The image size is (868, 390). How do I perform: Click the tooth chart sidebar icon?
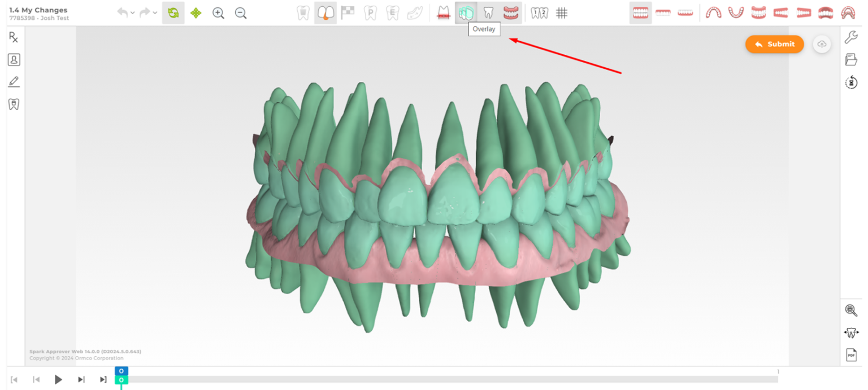tap(14, 104)
